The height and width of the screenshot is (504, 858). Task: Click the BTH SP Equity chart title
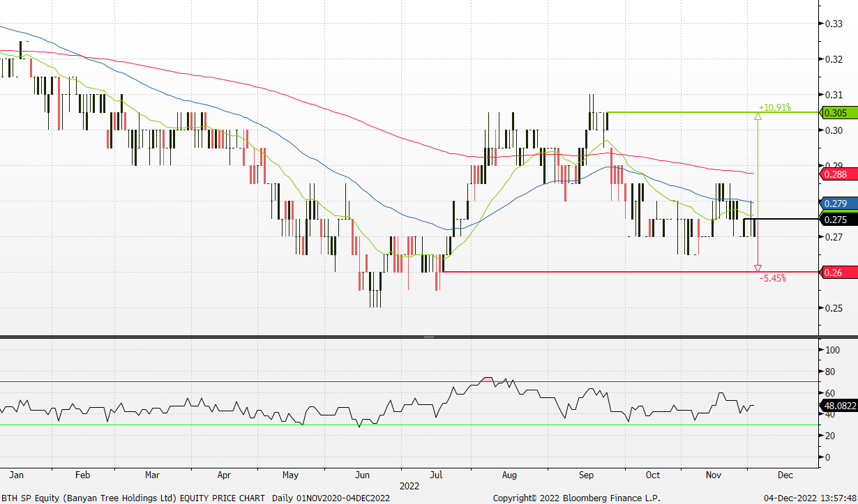134,498
